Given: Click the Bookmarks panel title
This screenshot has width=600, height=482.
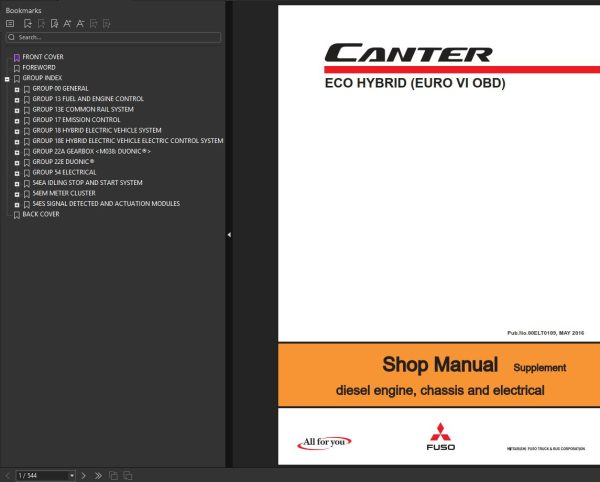Looking at the screenshot, I should (x=23, y=10).
